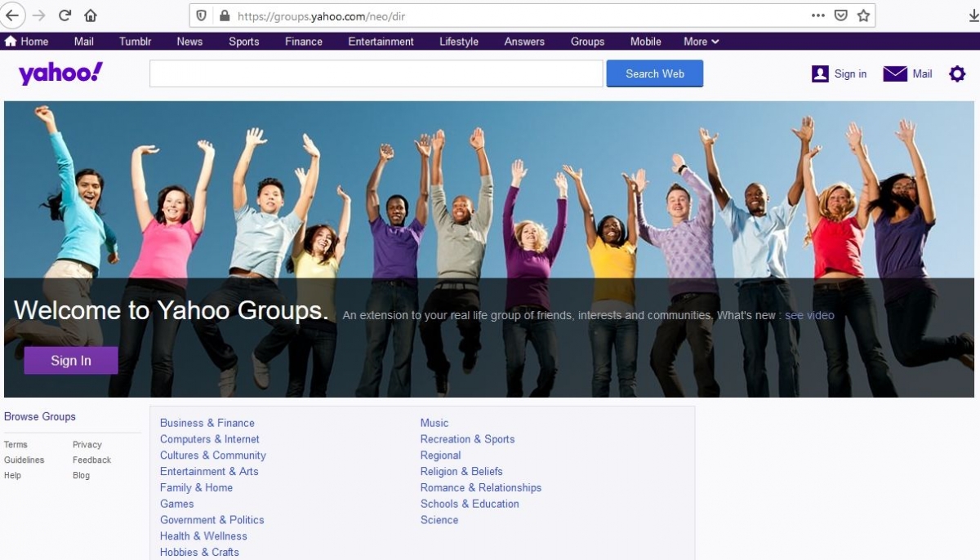The width and height of the screenshot is (980, 560).
Task: Save page to Pocket icon
Action: point(840,16)
